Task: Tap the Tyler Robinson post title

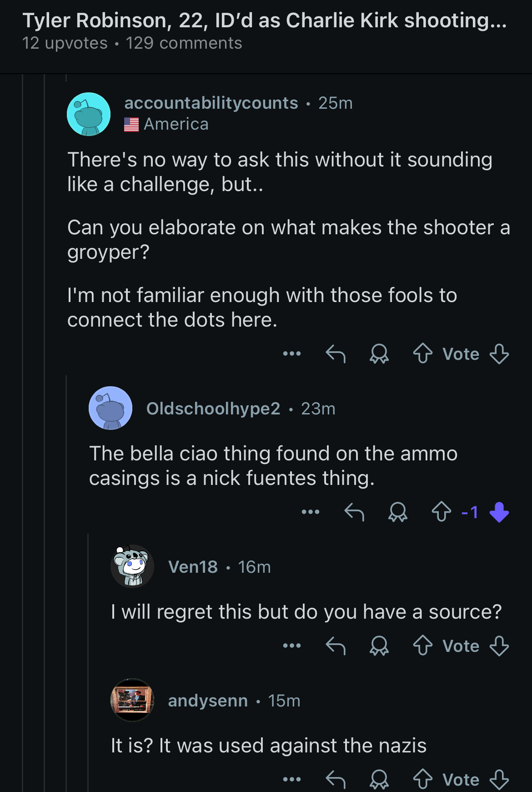Action: click(x=264, y=20)
